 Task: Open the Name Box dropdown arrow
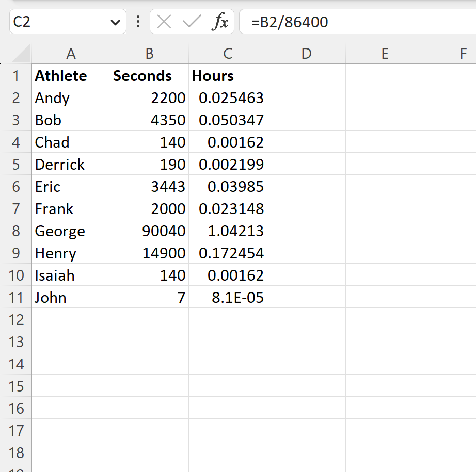tap(115, 22)
